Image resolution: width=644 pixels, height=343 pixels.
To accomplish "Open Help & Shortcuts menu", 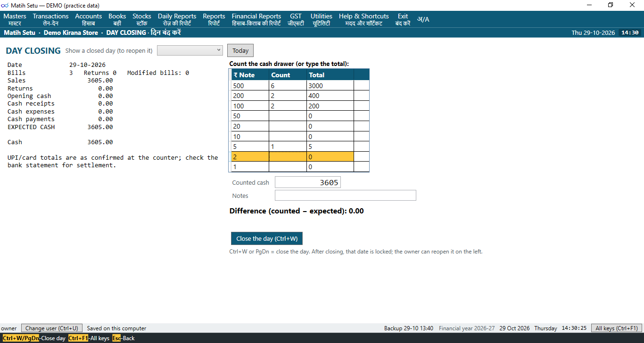I will (364, 19).
